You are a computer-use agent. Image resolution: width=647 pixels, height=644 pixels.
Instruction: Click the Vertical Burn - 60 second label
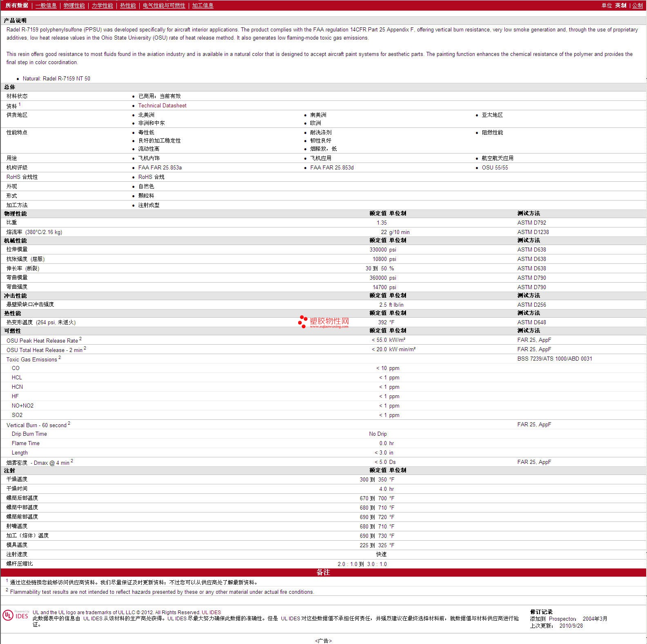[36, 425]
